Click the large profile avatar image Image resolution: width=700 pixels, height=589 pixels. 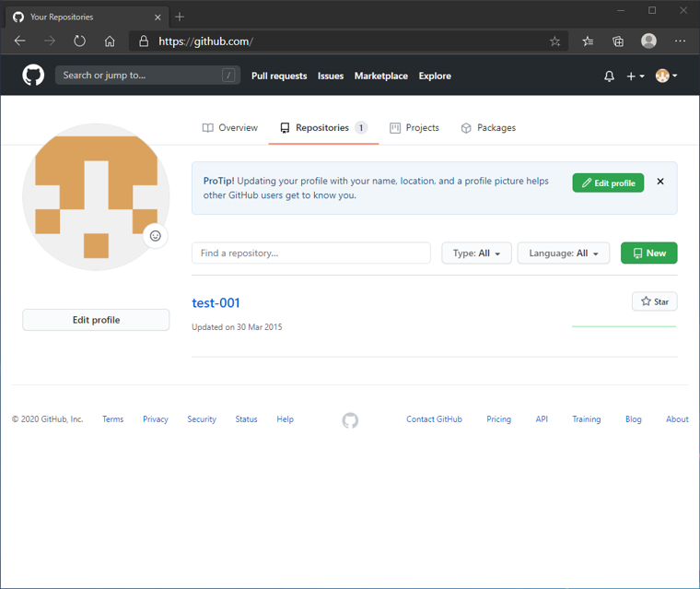pyautogui.click(x=96, y=197)
